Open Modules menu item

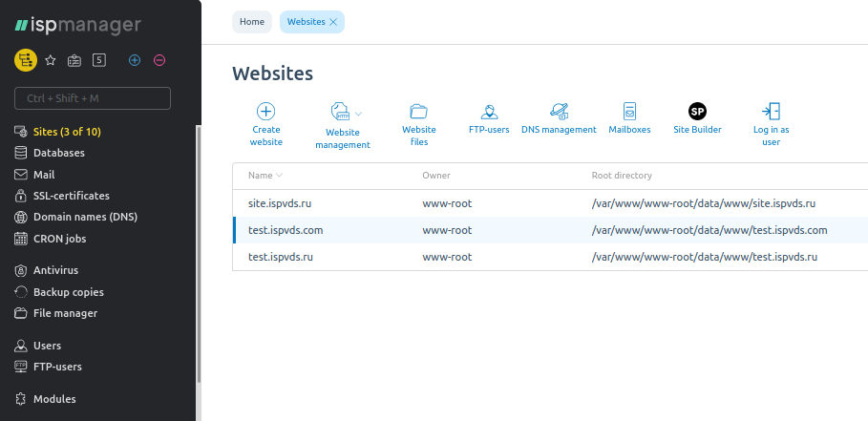[54, 399]
